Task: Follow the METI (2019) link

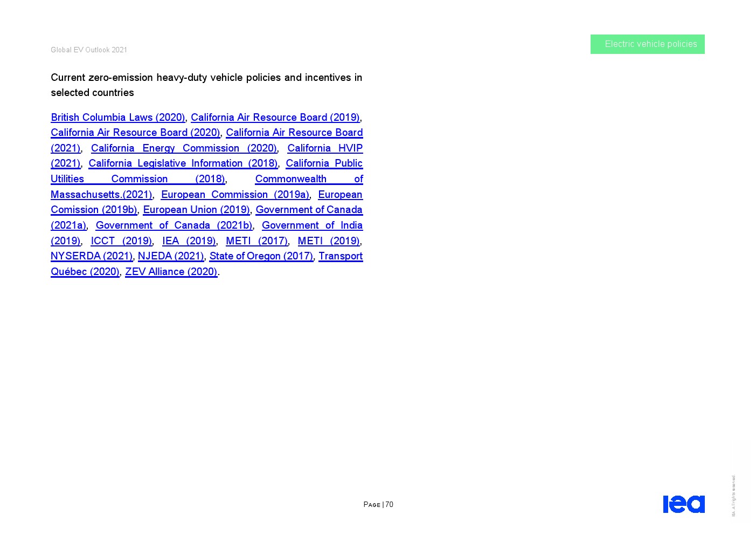Action: point(328,241)
